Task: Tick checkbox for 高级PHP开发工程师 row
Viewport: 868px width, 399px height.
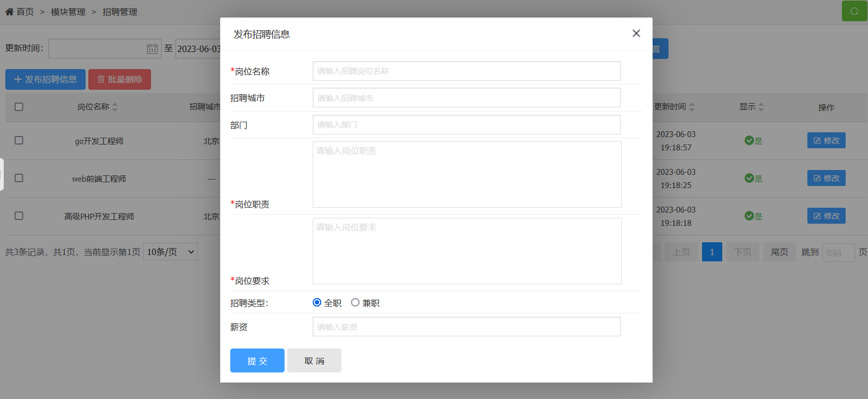Action: click(x=19, y=216)
